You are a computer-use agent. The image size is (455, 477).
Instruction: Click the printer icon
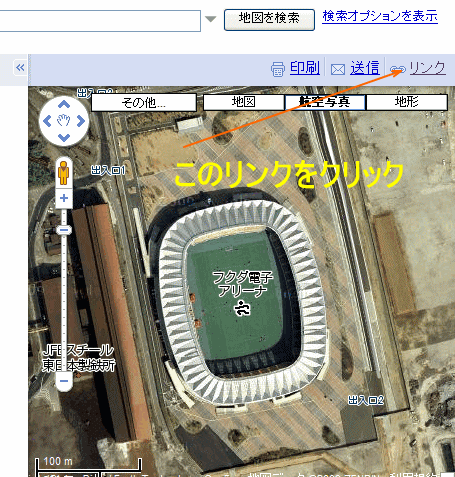pyautogui.click(x=278, y=69)
